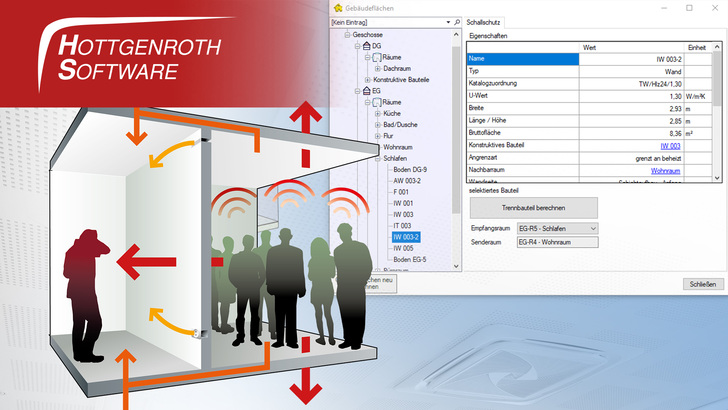728x410 pixels.
Task: Click the Gebäudeflächen title bar icon
Action: [337, 7]
